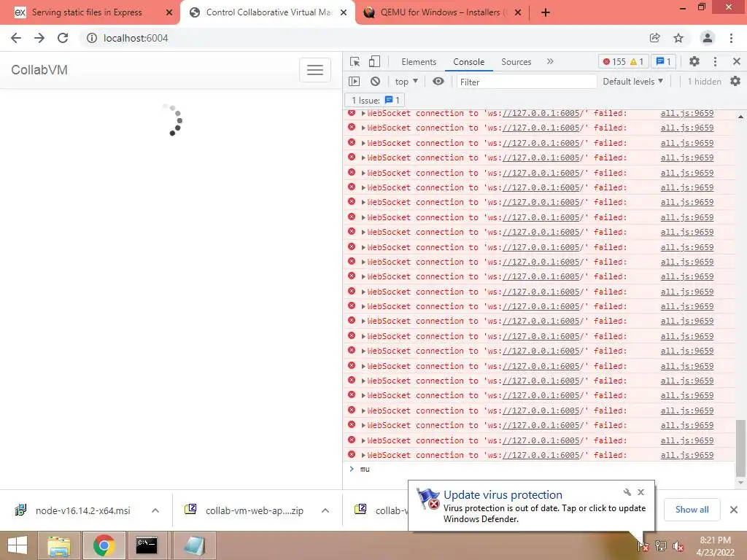Open all.js:9659 link of first error

point(687,113)
